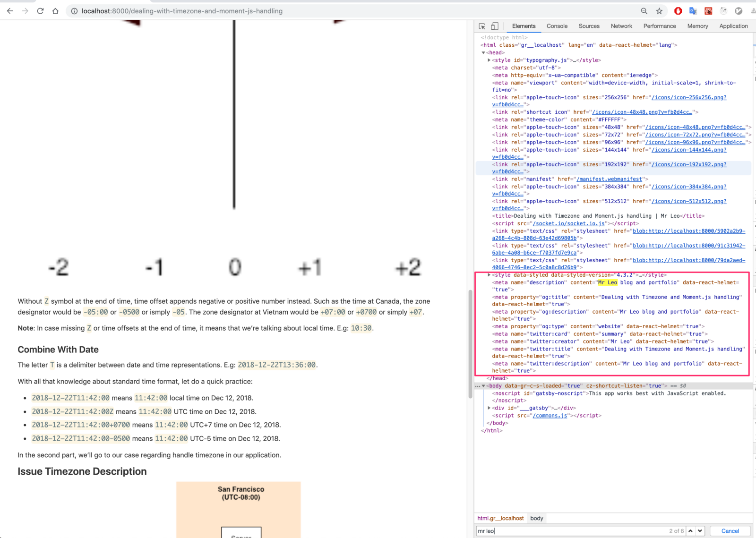Image resolution: width=756 pixels, height=538 pixels.
Task: Select body breadcrumb
Action: tap(536, 518)
